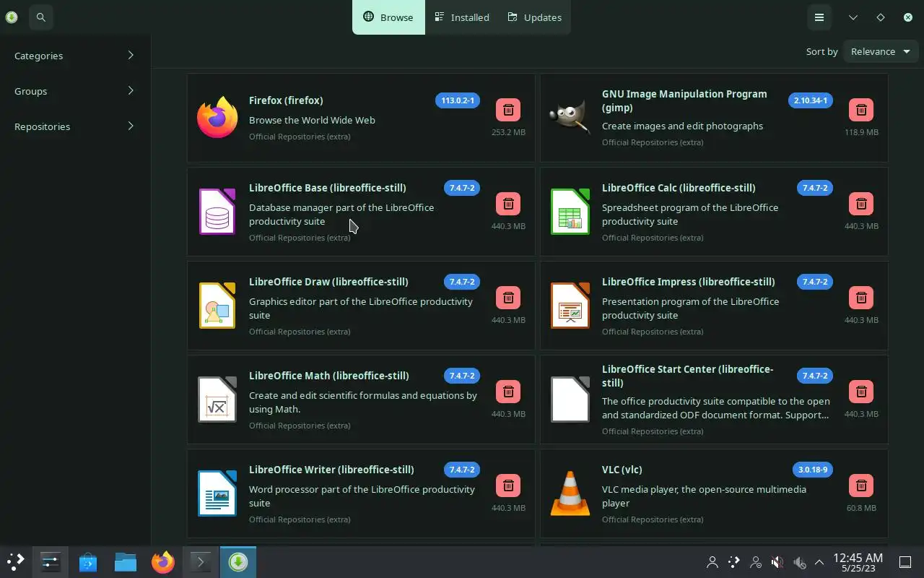
Task: Click the 253.2 MB size label
Action: (x=508, y=132)
